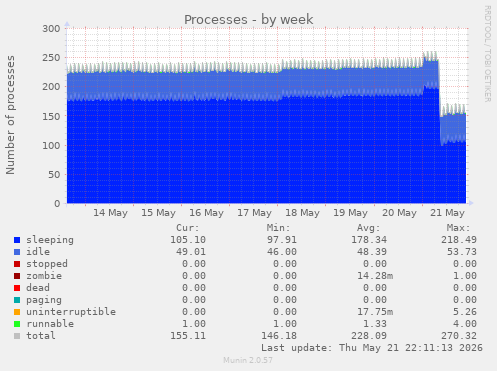497x371 pixels.
Task: Click the y-axis label 50
Action: tap(54, 175)
